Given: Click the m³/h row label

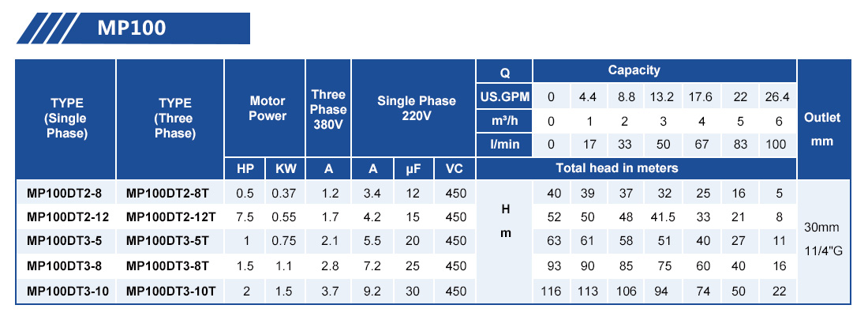Looking at the screenshot, I should point(505,121).
